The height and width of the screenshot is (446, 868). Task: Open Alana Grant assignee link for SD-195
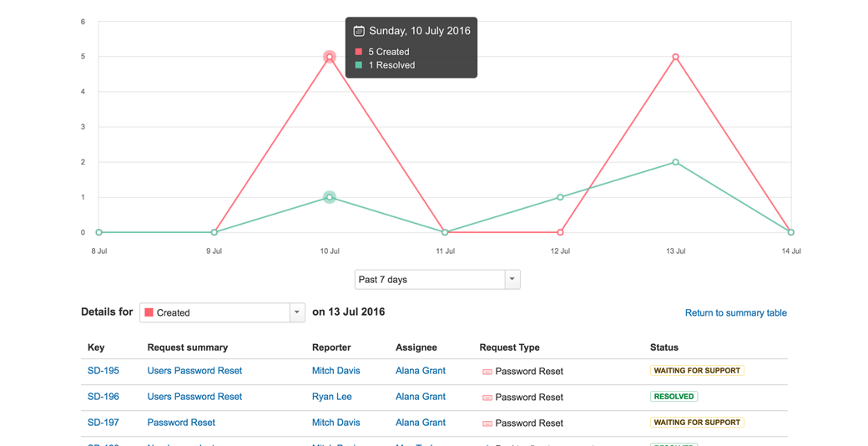point(420,371)
